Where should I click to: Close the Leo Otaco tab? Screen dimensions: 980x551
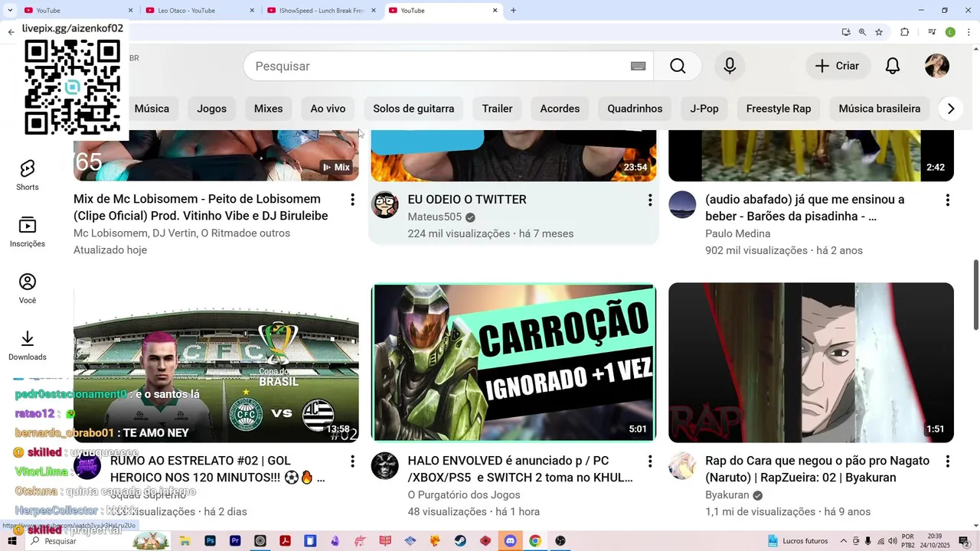point(253,11)
